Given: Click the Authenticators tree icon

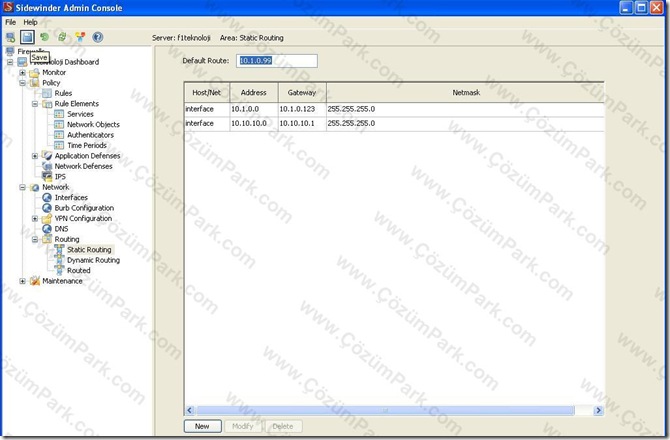Looking at the screenshot, I should [x=59, y=135].
